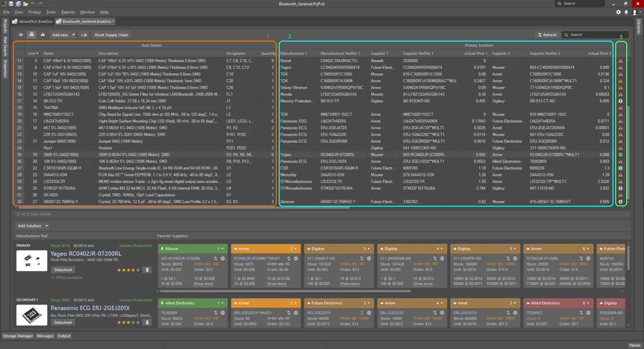The width and height of the screenshot is (644, 349).
Task: Click the Refresh button
Action: [547, 35]
